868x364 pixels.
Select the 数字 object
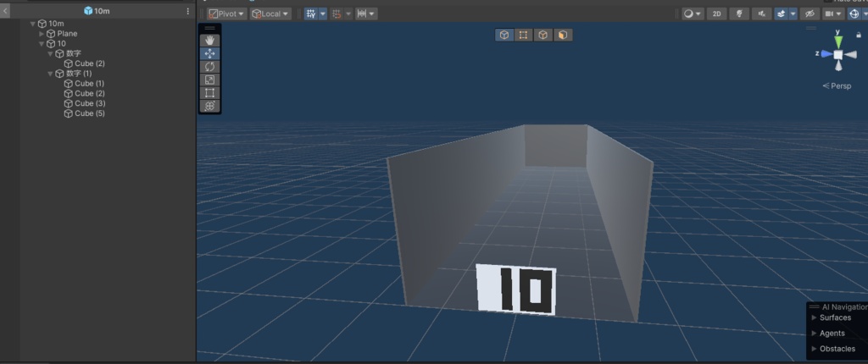(74, 53)
